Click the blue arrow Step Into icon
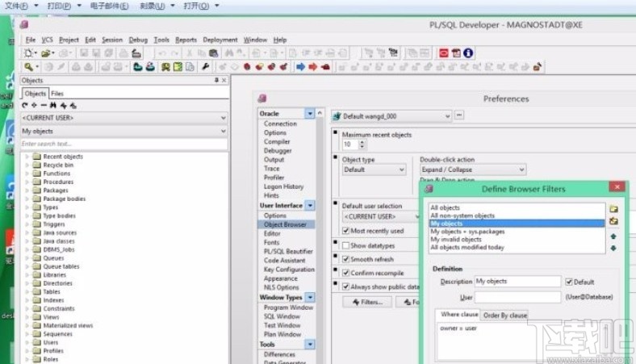The height and width of the screenshot is (364, 636). [300, 67]
